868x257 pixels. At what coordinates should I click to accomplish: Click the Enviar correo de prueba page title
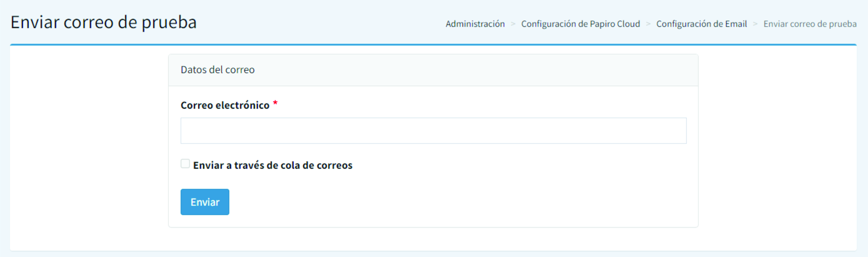click(x=103, y=23)
